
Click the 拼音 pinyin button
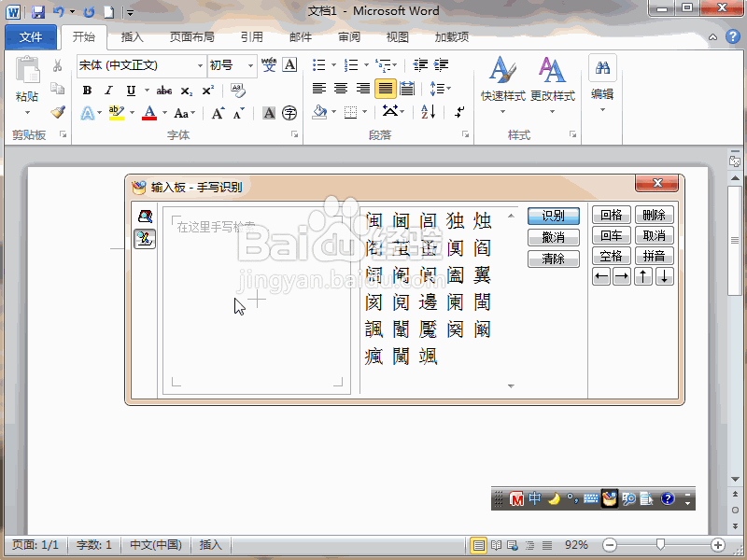pos(655,256)
